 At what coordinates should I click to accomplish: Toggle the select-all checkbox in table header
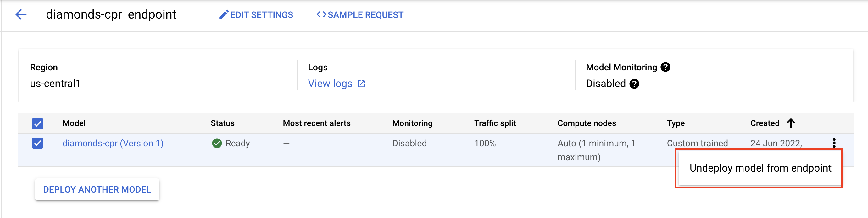click(37, 123)
